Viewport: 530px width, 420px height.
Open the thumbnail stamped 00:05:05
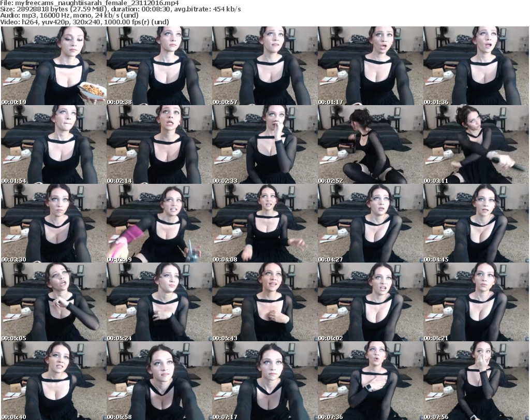coord(54,302)
